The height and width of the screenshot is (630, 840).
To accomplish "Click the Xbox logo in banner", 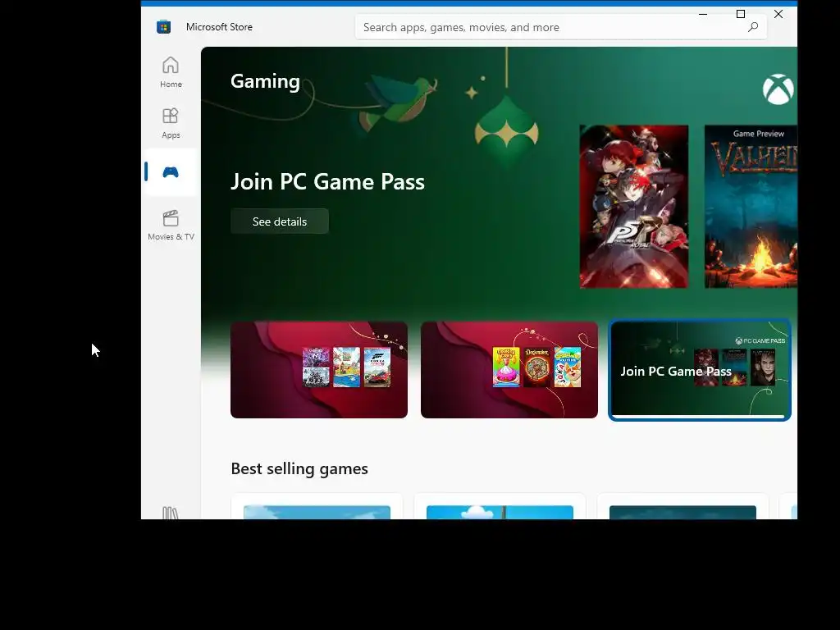I will (x=778, y=89).
